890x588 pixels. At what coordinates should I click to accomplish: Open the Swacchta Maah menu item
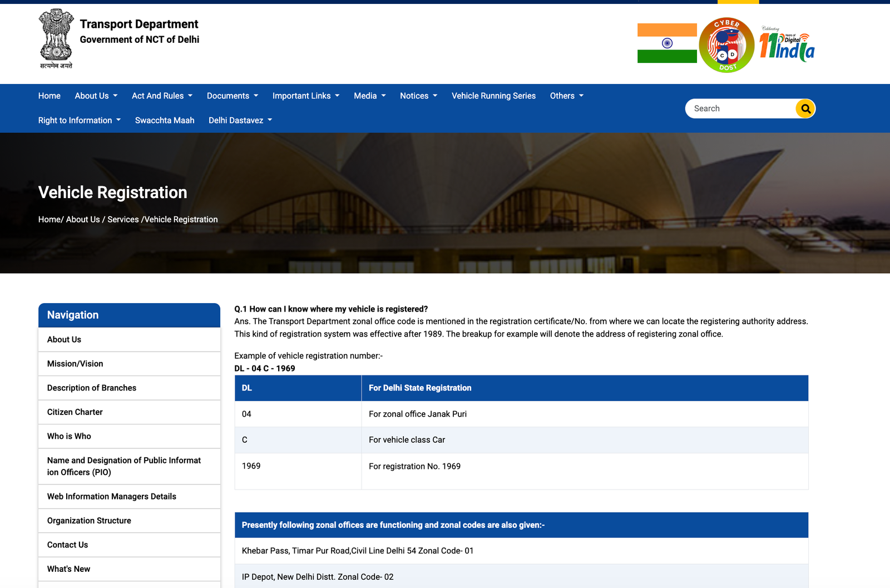[165, 120]
